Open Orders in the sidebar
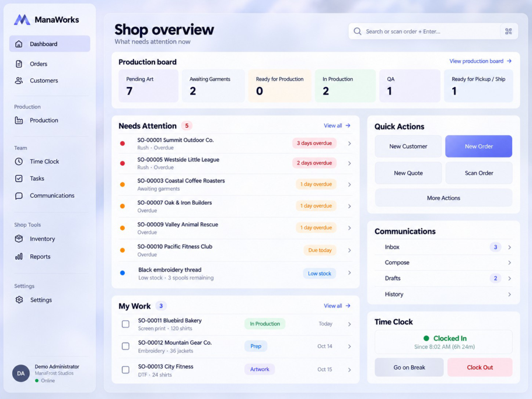Image resolution: width=532 pixels, height=399 pixels. click(x=50, y=64)
